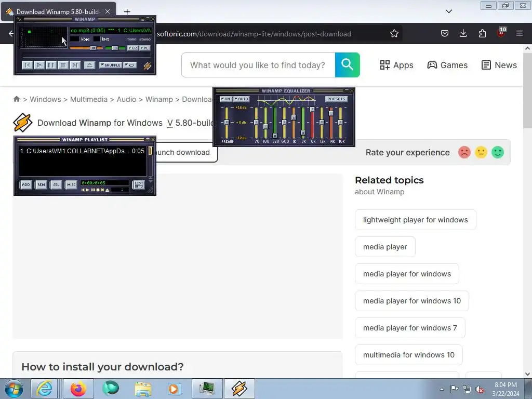532x399 pixels.
Task: Click the green Winamp balance slider
Action: [x=115, y=48]
